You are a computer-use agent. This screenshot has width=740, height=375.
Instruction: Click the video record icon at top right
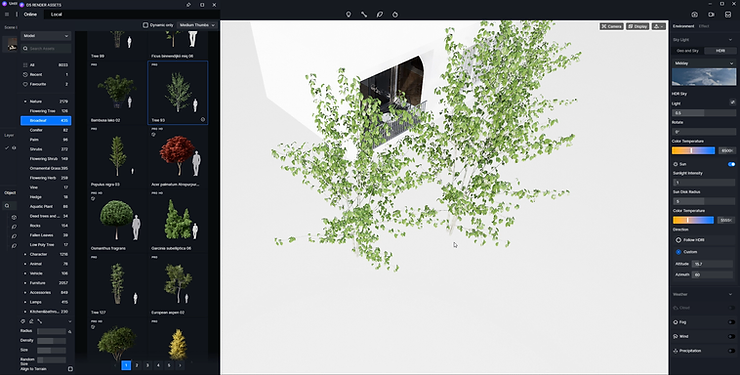[x=711, y=15]
